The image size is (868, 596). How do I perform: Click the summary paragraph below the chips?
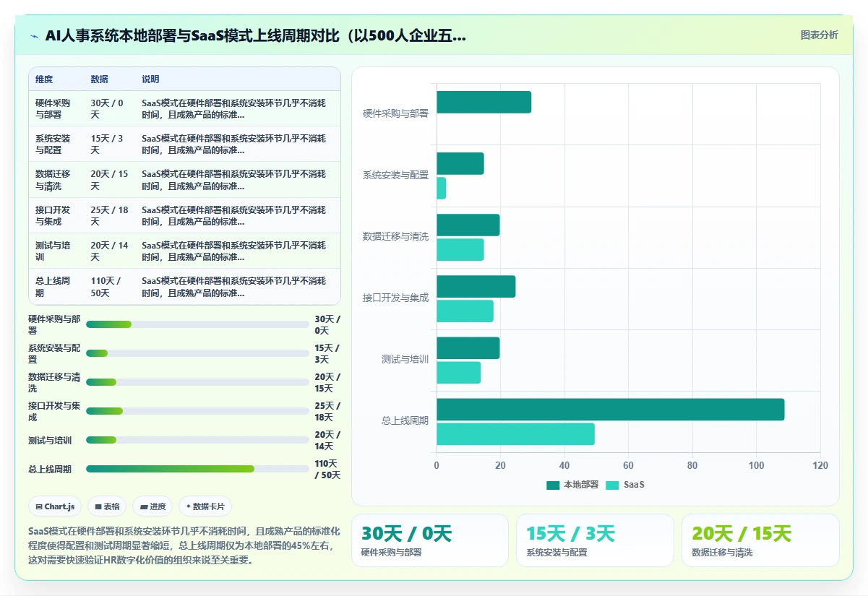pyautogui.click(x=184, y=545)
